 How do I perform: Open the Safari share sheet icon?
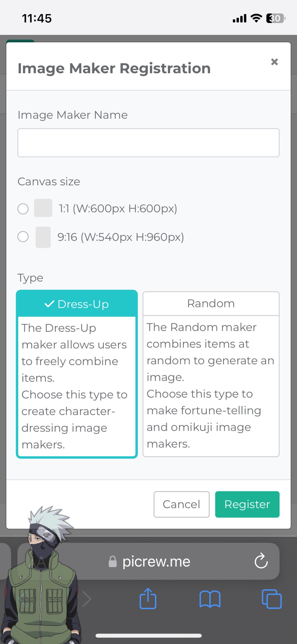coord(148,599)
